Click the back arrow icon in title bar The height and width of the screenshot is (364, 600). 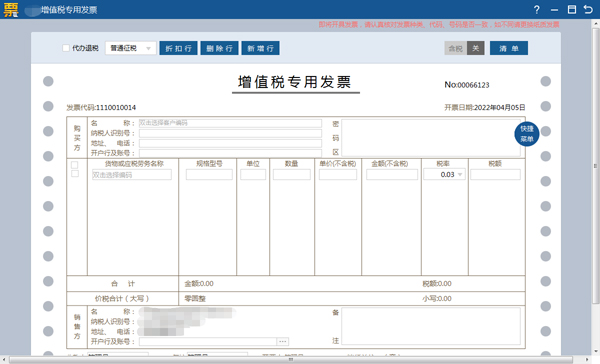tap(588, 10)
